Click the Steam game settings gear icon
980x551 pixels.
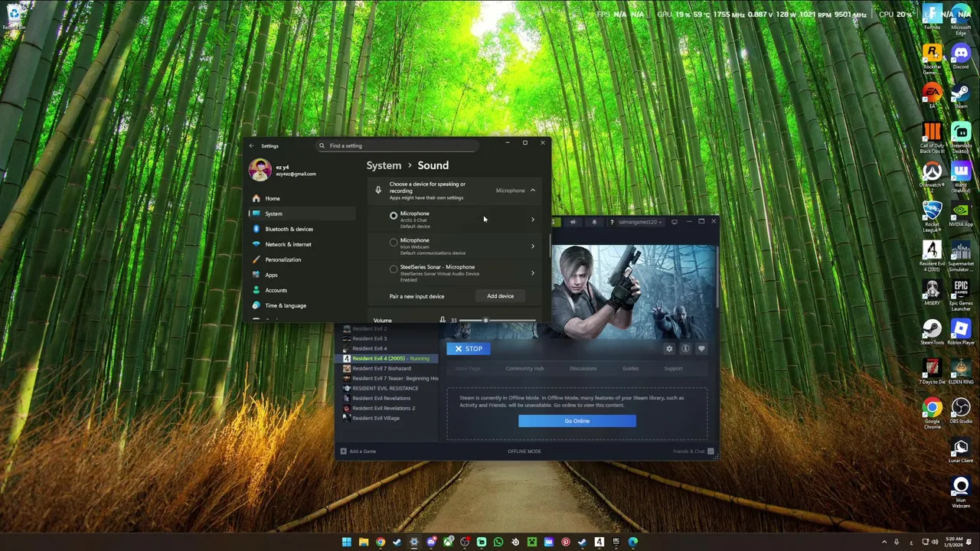pos(669,349)
